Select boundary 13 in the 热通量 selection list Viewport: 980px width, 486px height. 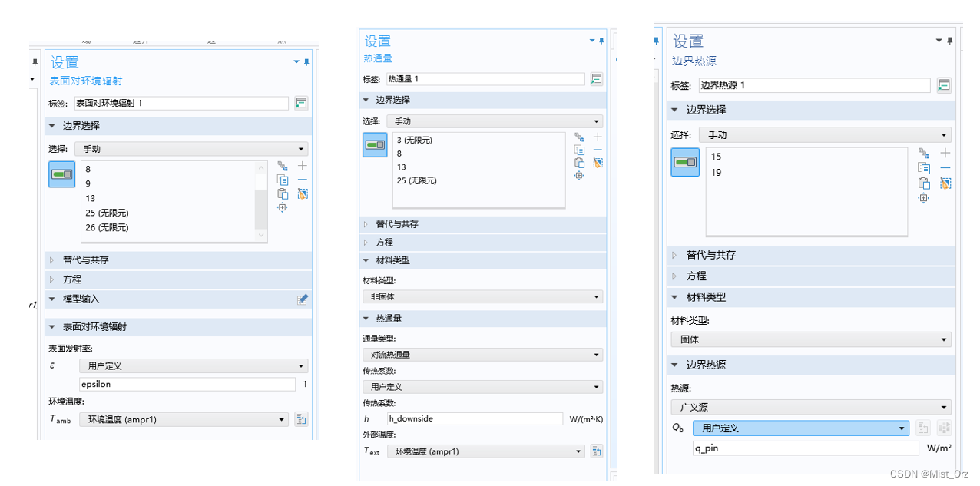400,167
